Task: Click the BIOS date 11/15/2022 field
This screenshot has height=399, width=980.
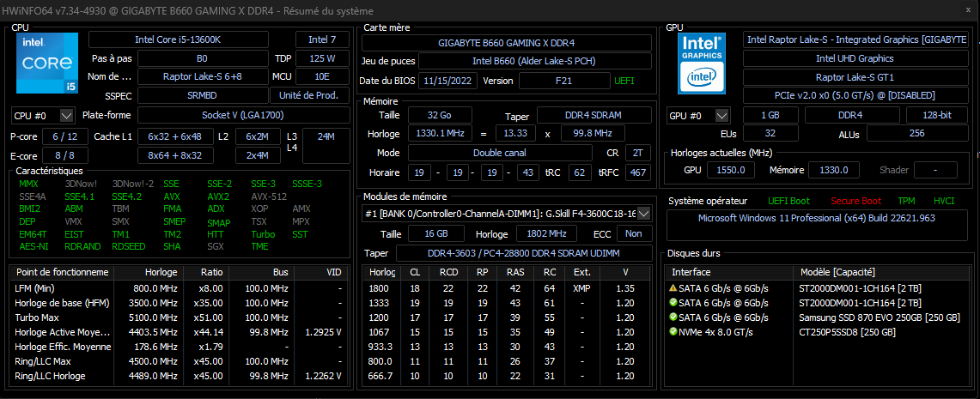Action: [448, 81]
